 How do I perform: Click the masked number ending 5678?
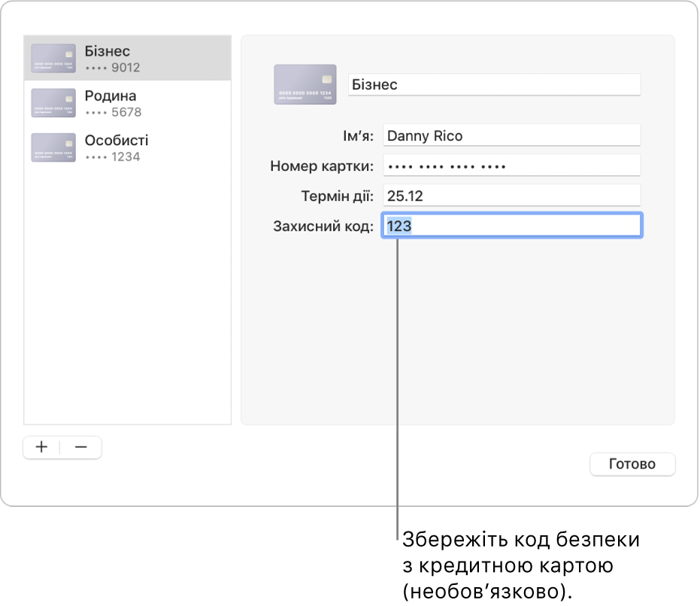pyautogui.click(x=113, y=113)
